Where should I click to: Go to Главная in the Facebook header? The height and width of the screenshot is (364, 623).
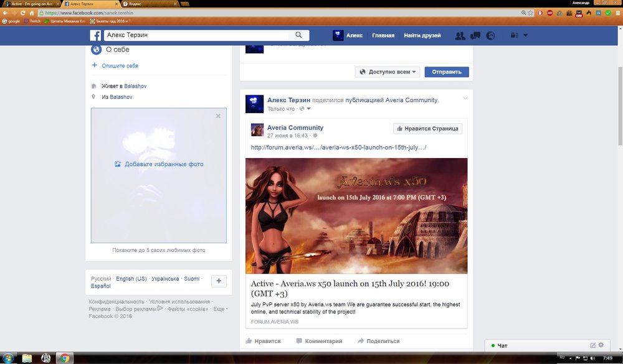point(383,35)
